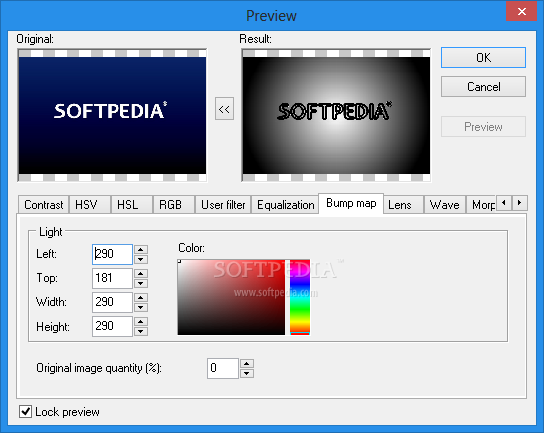Decrease the Top value with down arrow
The width and height of the screenshot is (544, 433).
pos(141,283)
